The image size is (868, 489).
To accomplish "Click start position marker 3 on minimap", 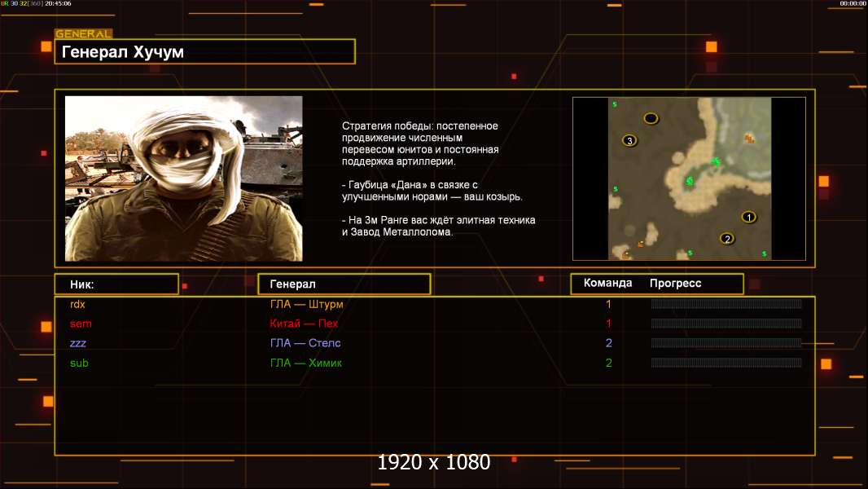I will [629, 141].
